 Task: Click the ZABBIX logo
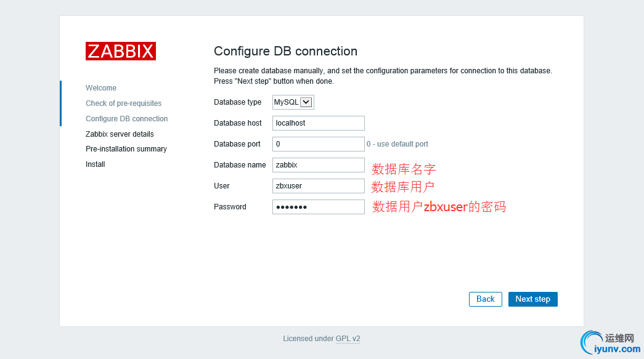pos(121,51)
